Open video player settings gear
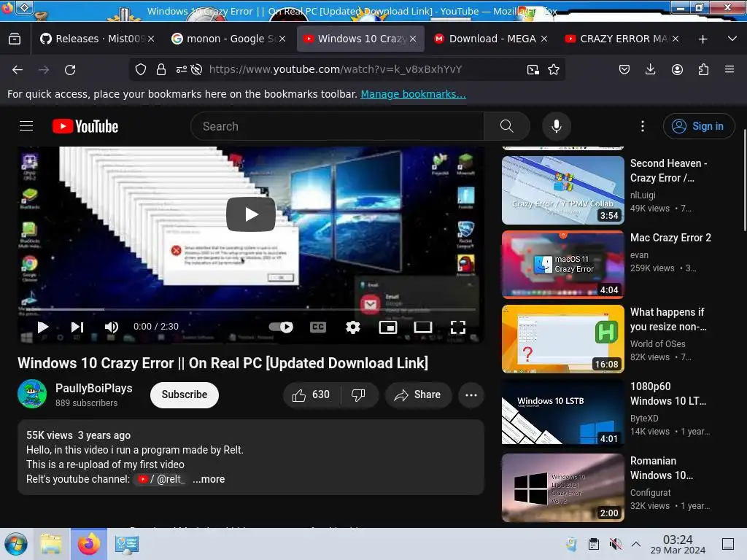 coord(352,327)
